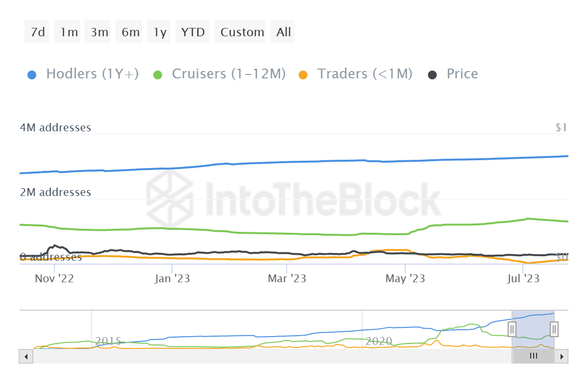Image resolution: width=588 pixels, height=392 pixels.
Task: Click the left zoom handle on the navigator
Action: tap(512, 329)
